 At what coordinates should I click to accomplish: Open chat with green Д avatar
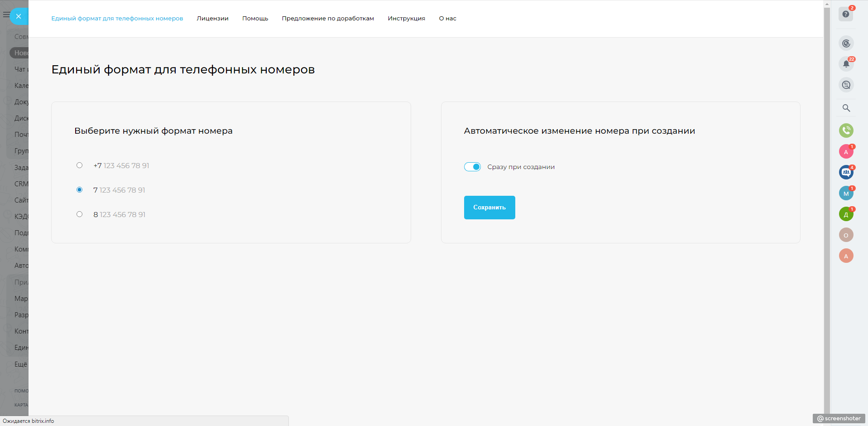[x=846, y=214]
